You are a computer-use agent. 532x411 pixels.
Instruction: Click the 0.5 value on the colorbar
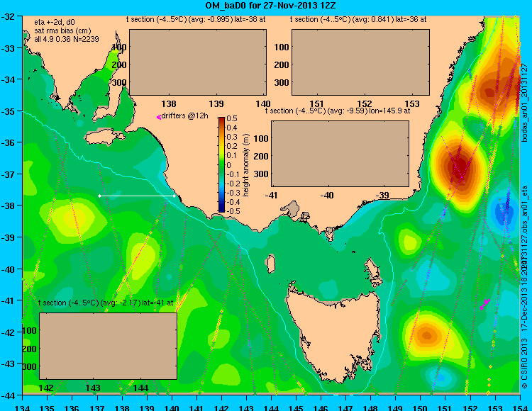(232, 118)
